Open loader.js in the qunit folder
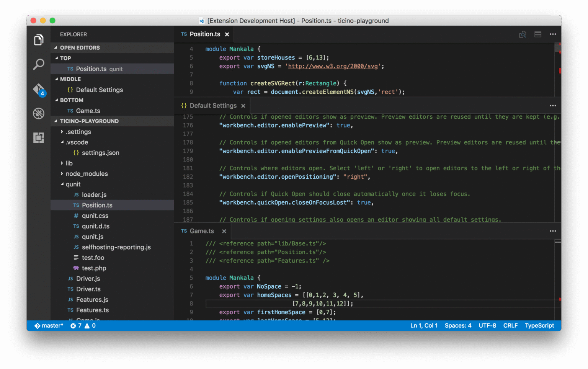 pyautogui.click(x=112, y=195)
